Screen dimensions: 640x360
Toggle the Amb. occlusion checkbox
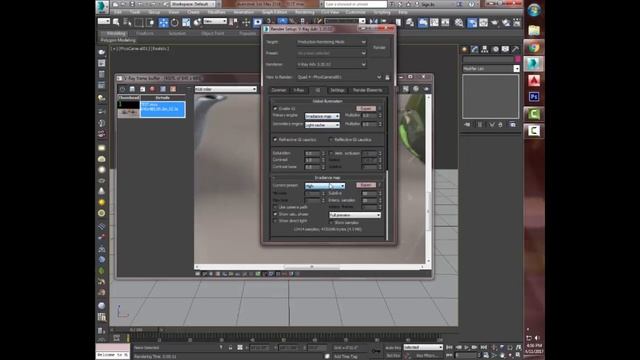pyautogui.click(x=331, y=153)
